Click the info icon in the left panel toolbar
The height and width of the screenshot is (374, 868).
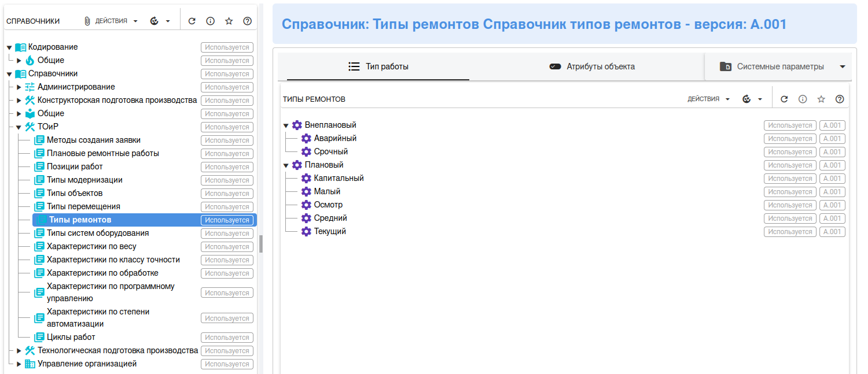211,21
